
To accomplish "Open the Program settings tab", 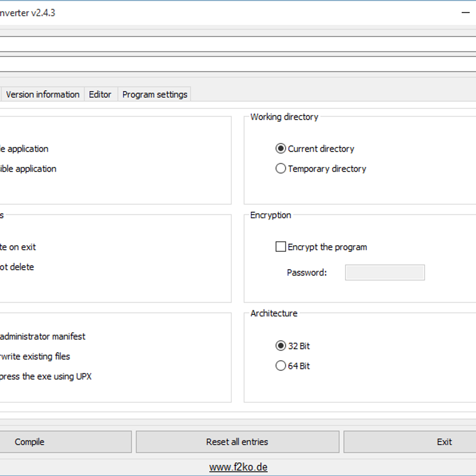I will pos(155,94).
